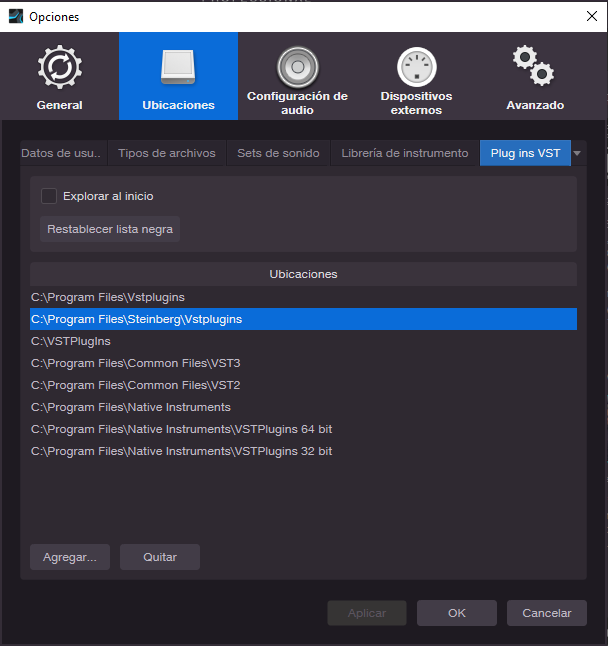Screen dimensions: 608x646
Task: Select path C:\Program Files\Vstplugins
Action: [303, 297]
